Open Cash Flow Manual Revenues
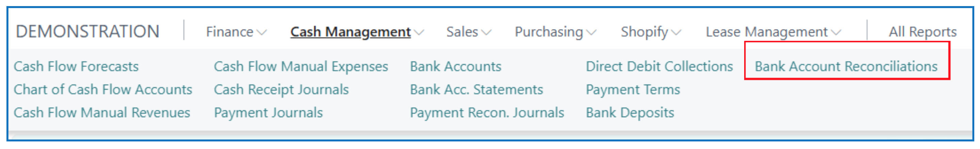 click(x=102, y=113)
